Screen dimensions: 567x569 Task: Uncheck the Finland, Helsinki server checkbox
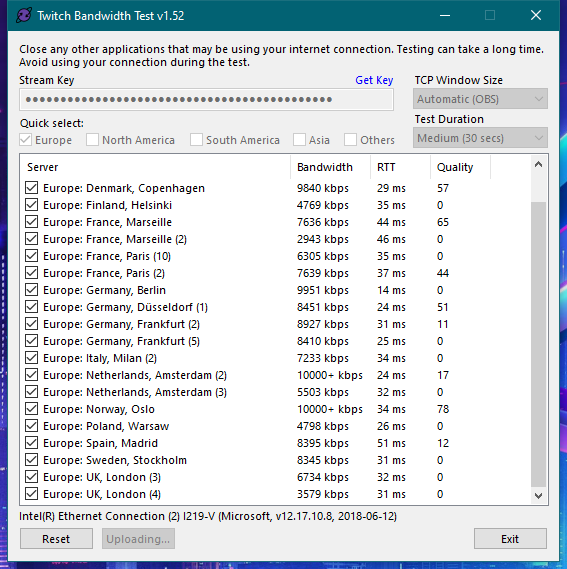click(x=32, y=205)
